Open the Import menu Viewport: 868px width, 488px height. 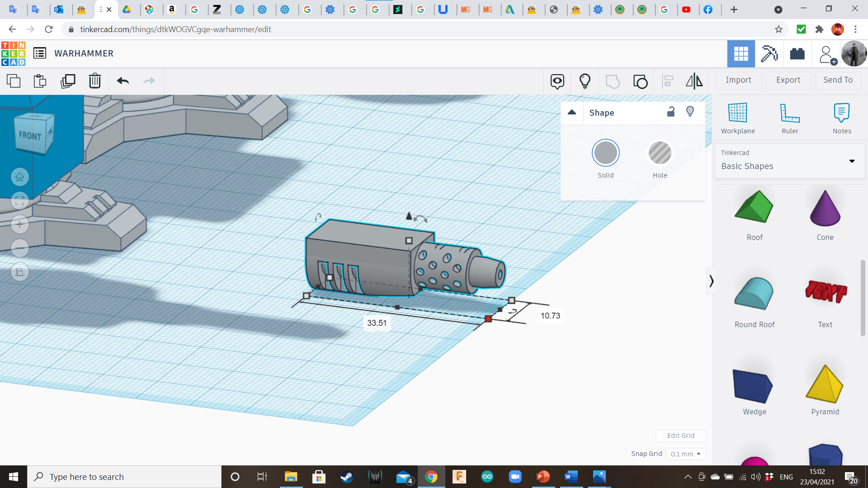(x=738, y=80)
